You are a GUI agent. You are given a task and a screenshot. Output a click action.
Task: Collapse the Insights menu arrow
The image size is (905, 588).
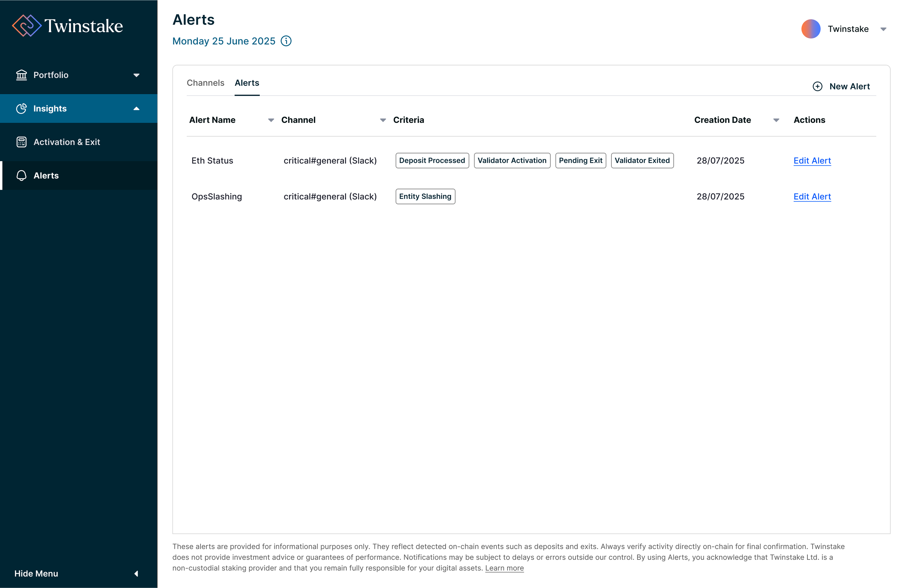[137, 108]
